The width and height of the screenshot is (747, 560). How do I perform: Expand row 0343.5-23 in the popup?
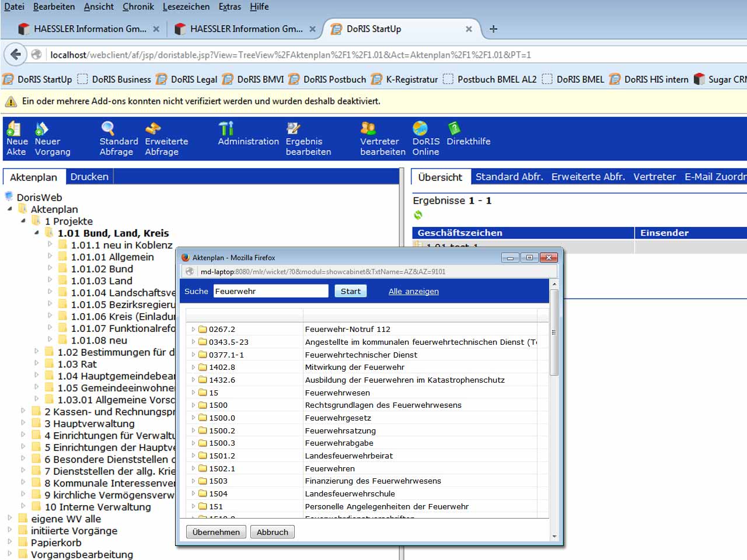pos(193,342)
